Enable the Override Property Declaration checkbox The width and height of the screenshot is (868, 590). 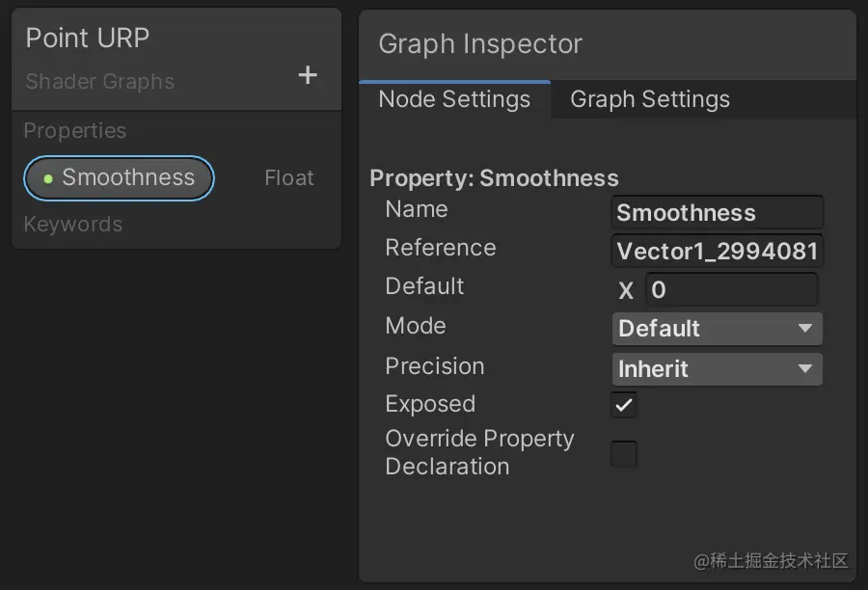[624, 453]
